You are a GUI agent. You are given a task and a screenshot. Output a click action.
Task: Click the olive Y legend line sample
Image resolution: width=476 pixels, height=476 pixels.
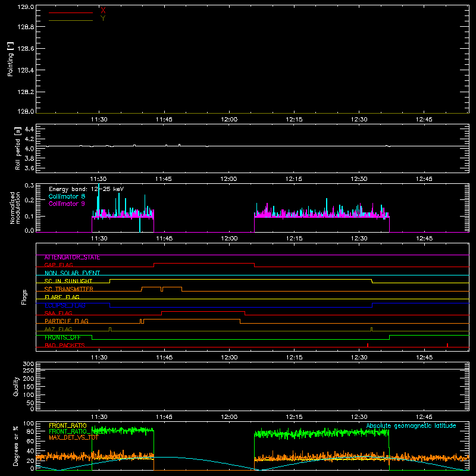[x=71, y=21]
